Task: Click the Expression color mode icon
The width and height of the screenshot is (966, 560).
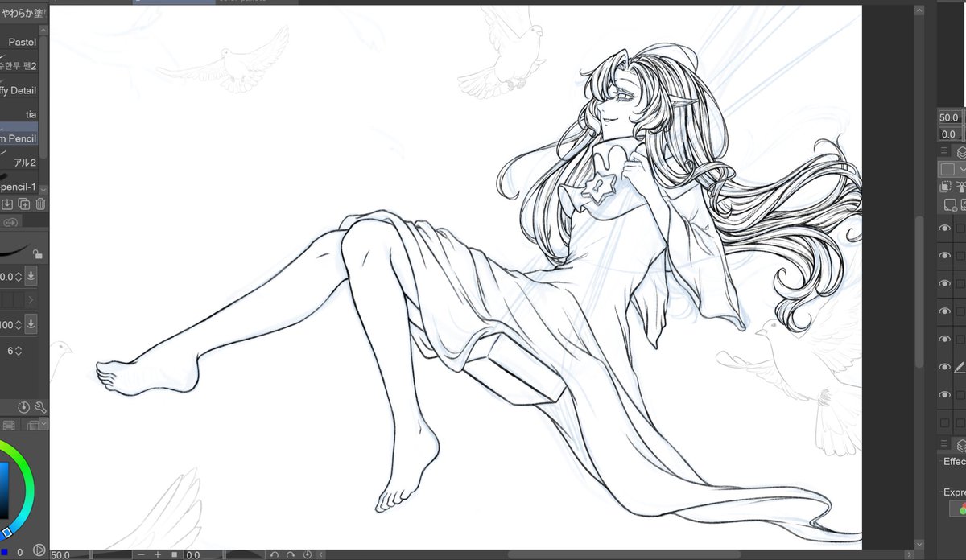Action: pos(959,509)
